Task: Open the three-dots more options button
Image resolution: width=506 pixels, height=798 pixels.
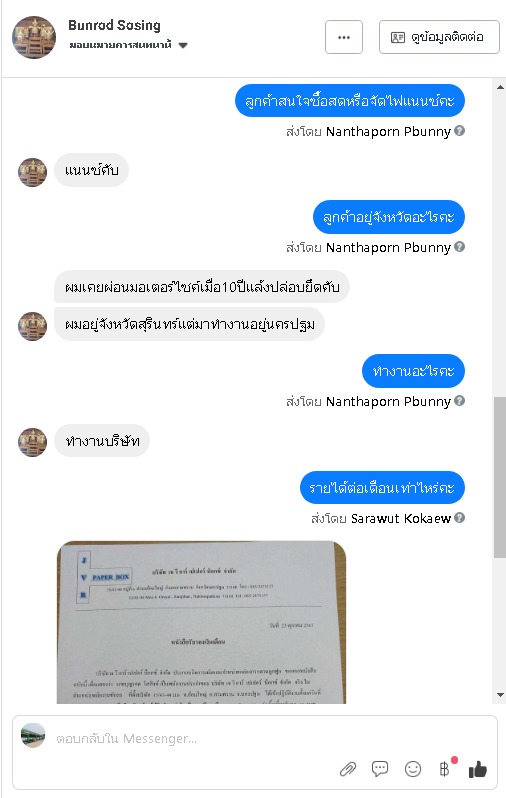Action: point(344,37)
